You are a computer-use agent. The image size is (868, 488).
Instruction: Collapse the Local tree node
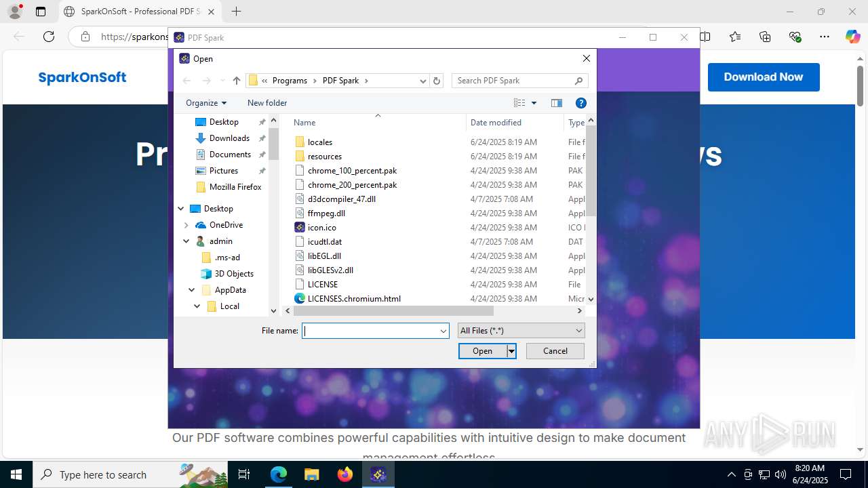tap(197, 306)
